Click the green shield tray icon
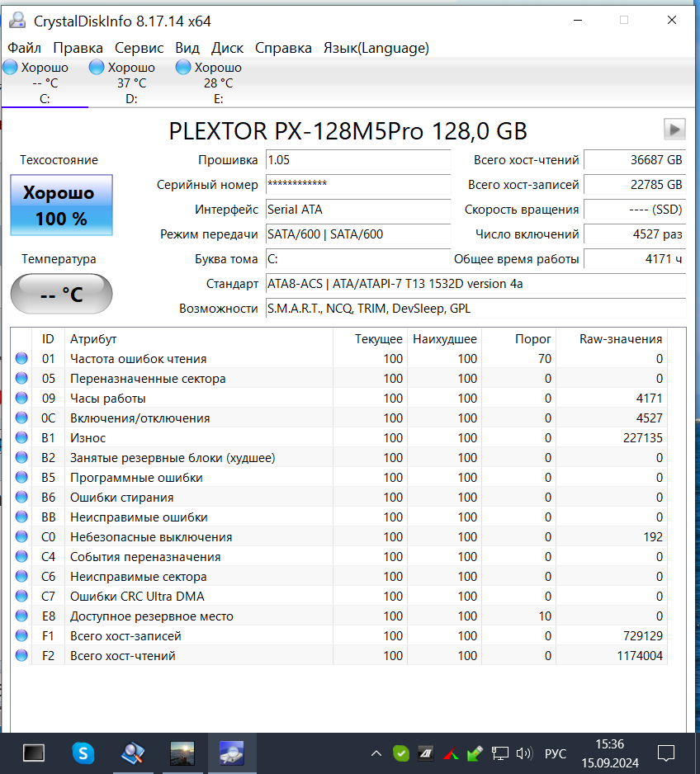Screen dimensions: 700x774 pos(401,753)
